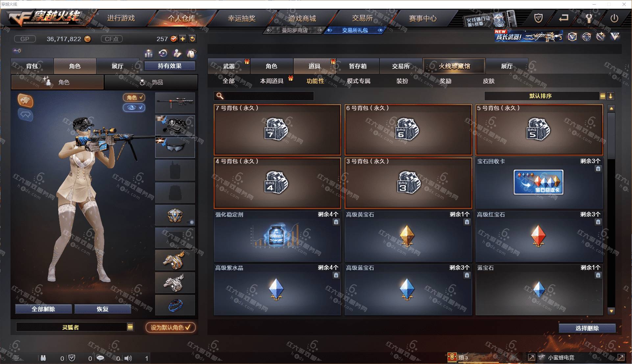The height and width of the screenshot is (364, 632).
Task: Open the 灵狐者 character dropdown
Action: tap(130, 327)
